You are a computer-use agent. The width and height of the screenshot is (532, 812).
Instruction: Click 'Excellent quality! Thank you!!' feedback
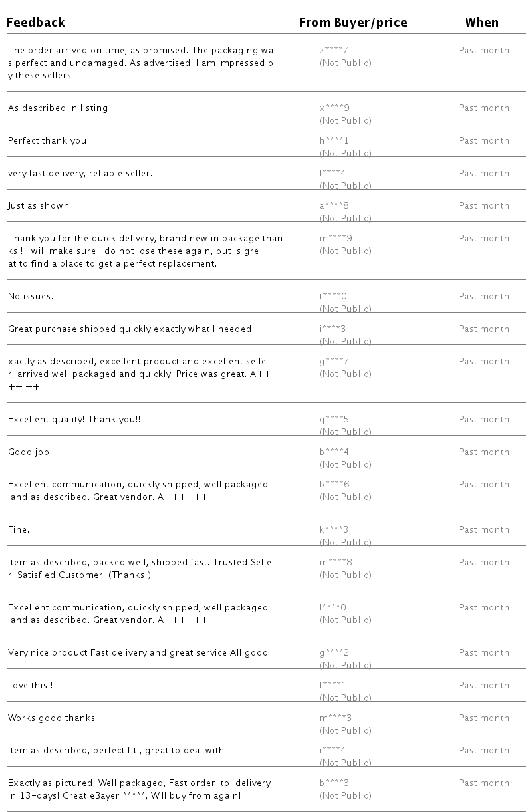pyautogui.click(x=74, y=420)
